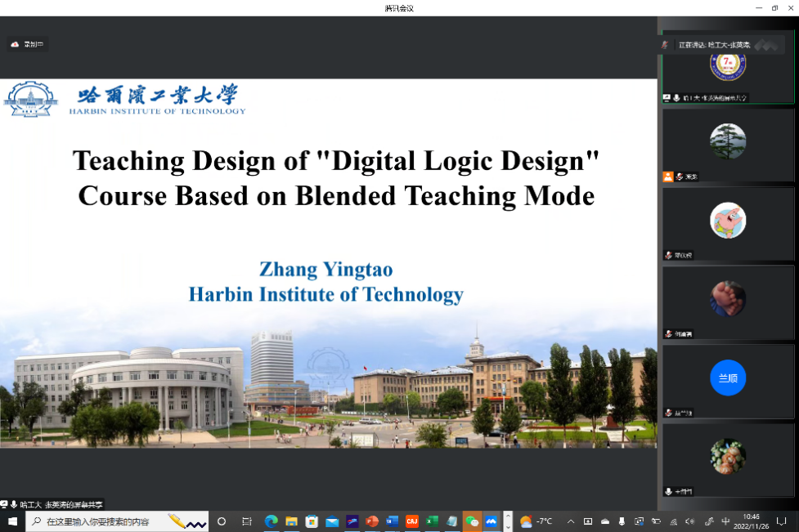Open Tencent Meeting from the taskbar
Viewport: 799px width, 532px height.
tap(491, 521)
